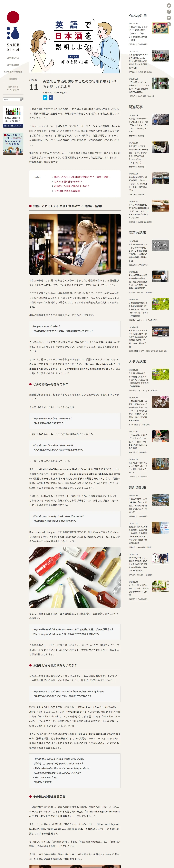174x868 pixels.
Task: Click the 見学・観光におすすめの酒蔵まとめ category tag
Action: (153, 351)
